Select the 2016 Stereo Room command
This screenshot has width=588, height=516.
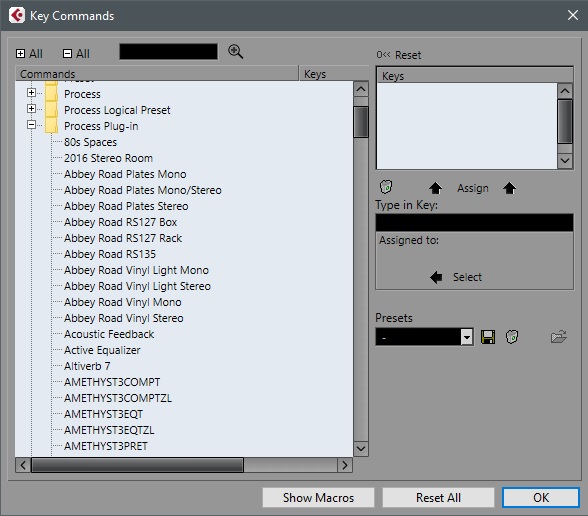point(108,158)
